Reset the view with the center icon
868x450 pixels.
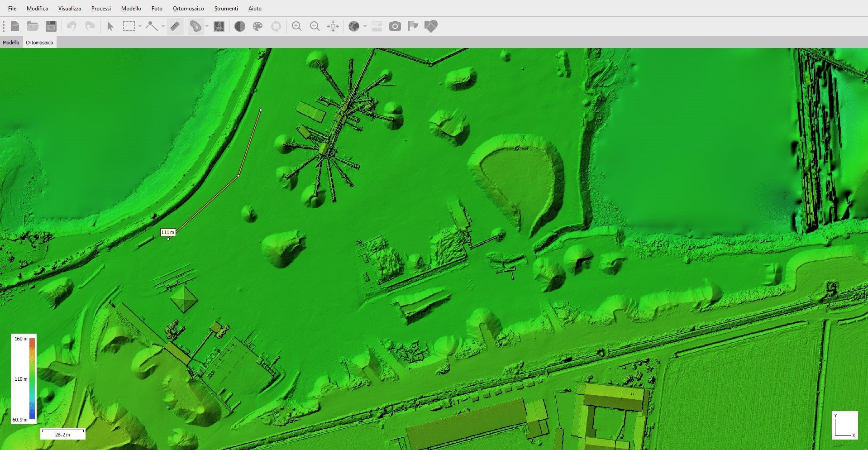pyautogui.click(x=333, y=26)
